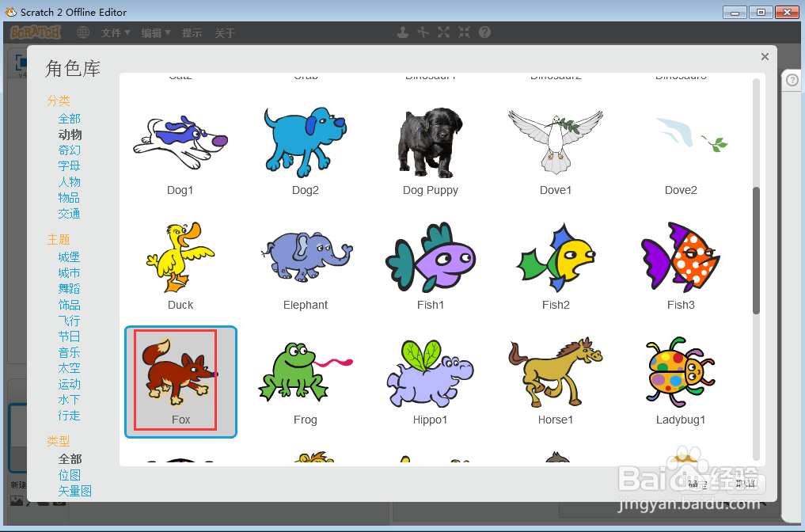Filter sprites by 交通 category
805x532 pixels.
click(70, 214)
